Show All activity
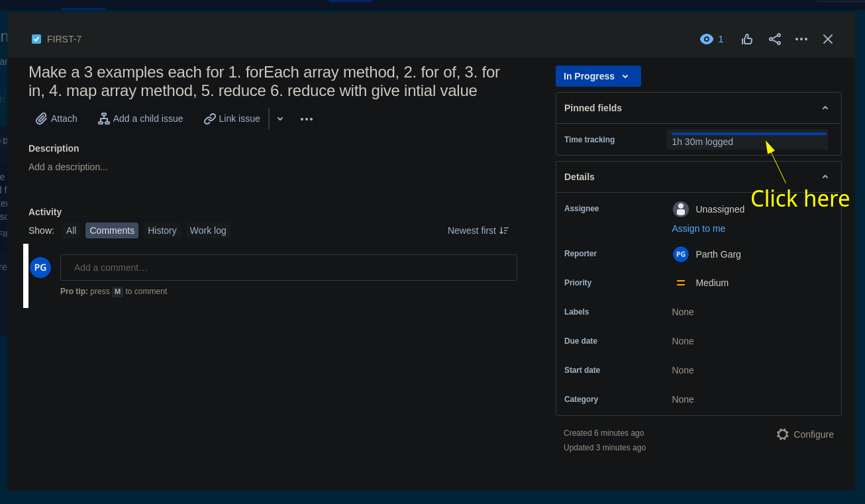This screenshot has height=504, width=865. 72,230
